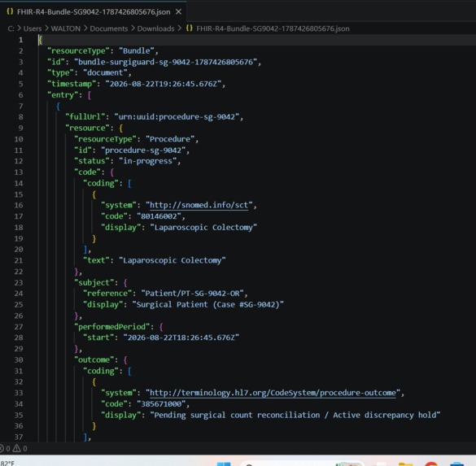Click the "procedure-sg-9042" id value on line 11
476x466 pixels.
coord(143,150)
